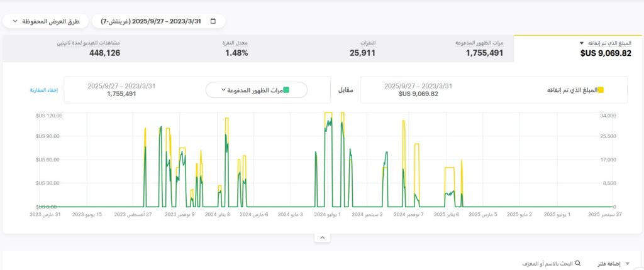Click the tallest chart peak near 1 يوليو 2024

[x=328, y=114]
